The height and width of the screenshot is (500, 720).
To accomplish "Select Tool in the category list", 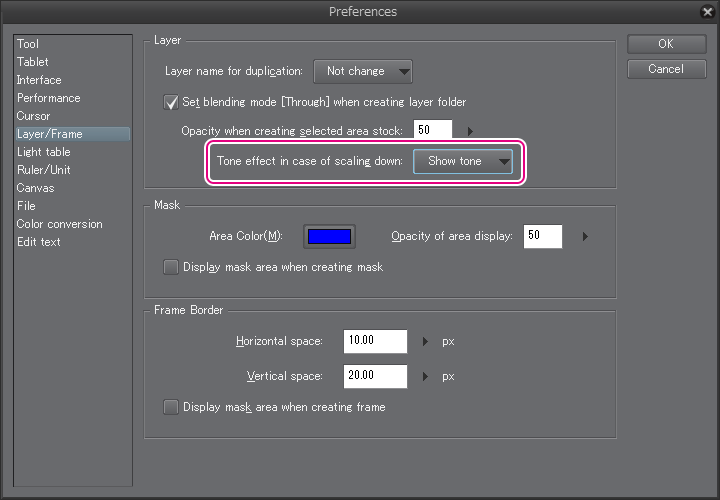I will click(x=28, y=44).
